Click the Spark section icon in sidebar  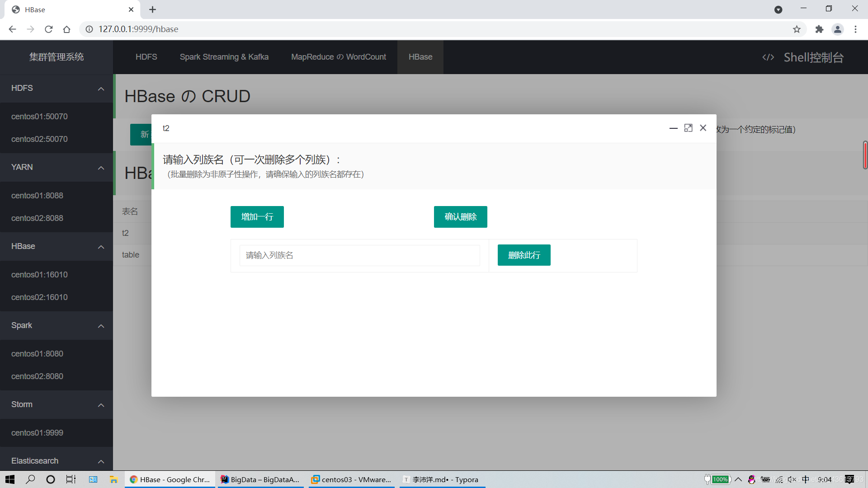(x=101, y=325)
